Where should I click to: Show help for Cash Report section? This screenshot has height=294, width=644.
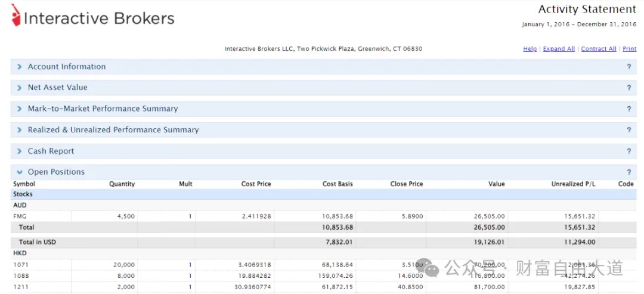(x=628, y=151)
